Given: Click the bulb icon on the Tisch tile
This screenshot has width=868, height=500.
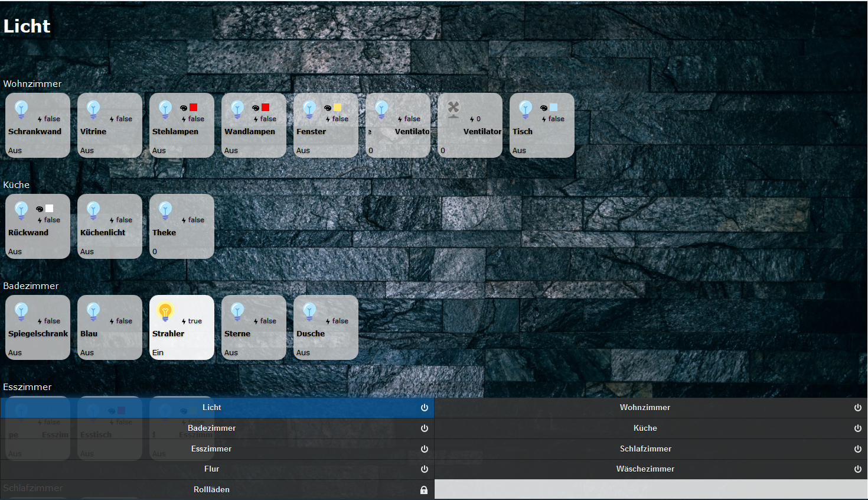Looking at the screenshot, I should pos(526,109).
